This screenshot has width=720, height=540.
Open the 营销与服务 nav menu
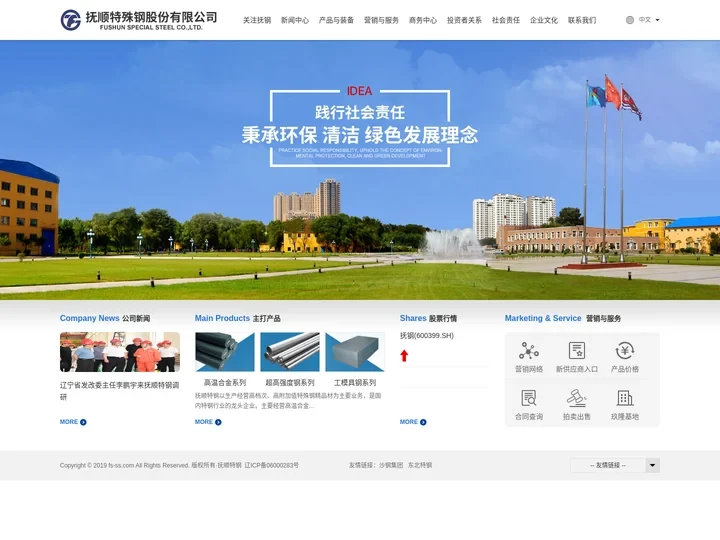click(381, 20)
